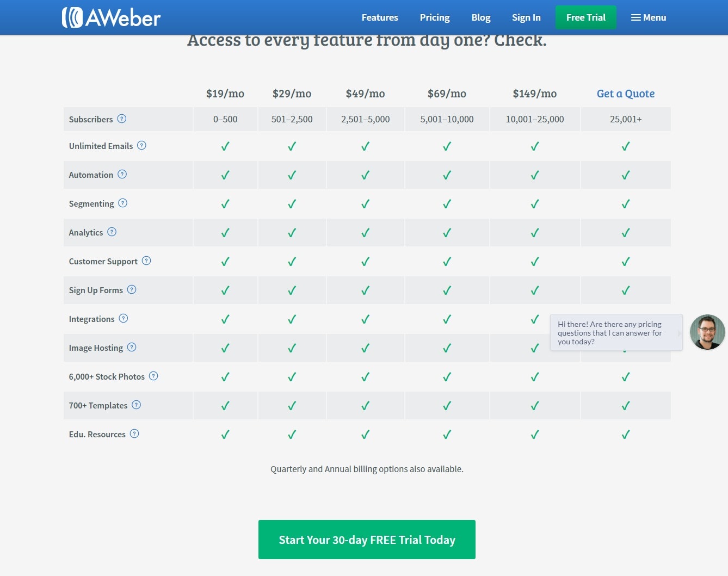Click the Subscribers row label
This screenshot has width=728, height=576.
(91, 119)
